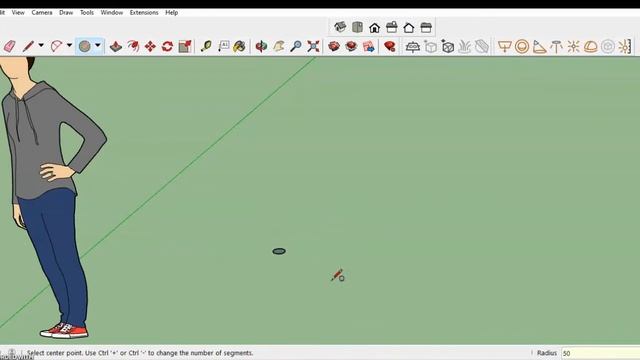The image size is (640, 360).
Task: Select the Orbit tool
Action: point(261,46)
